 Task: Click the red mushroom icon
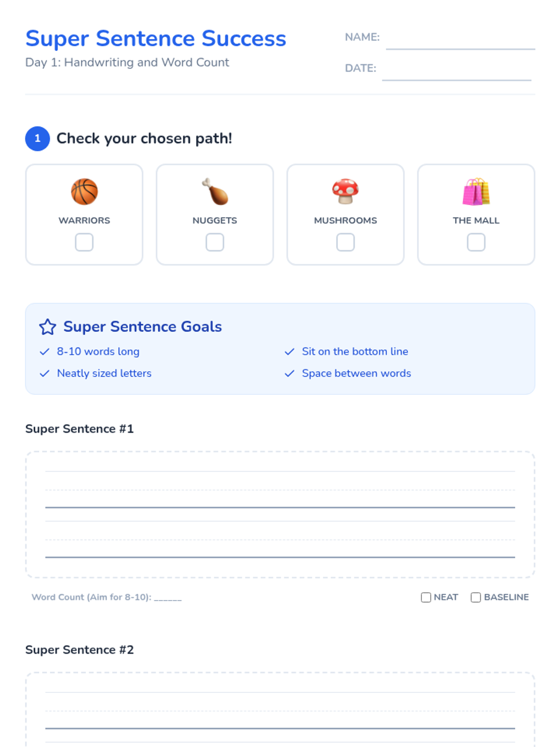pyautogui.click(x=345, y=191)
